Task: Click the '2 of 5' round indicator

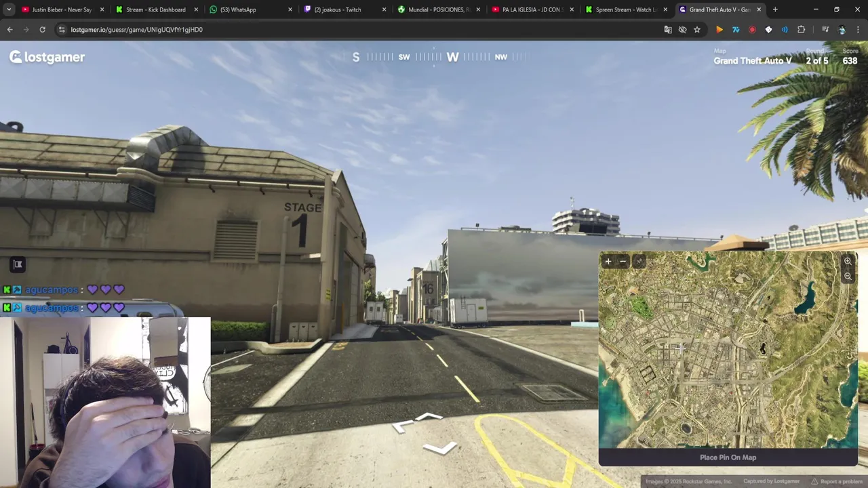Action: click(816, 61)
